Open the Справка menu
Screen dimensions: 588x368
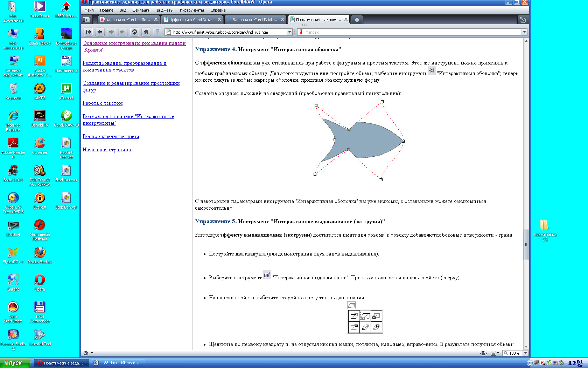pos(218,10)
